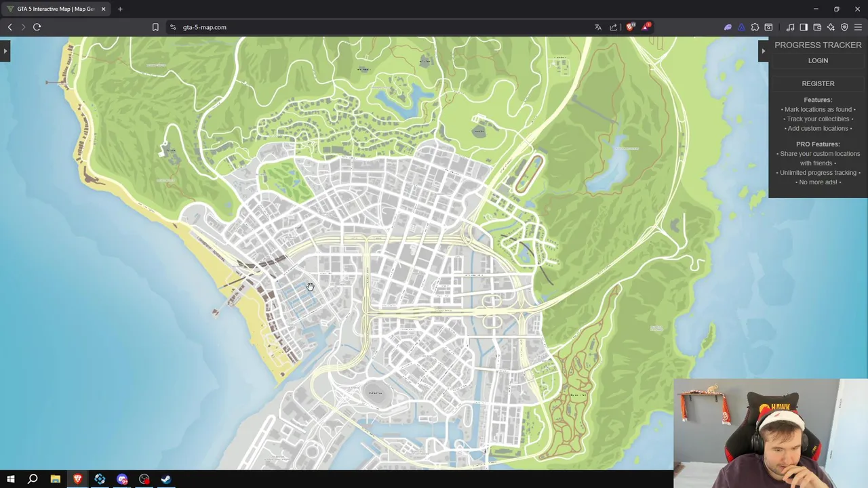868x488 pixels.
Task: Open the Windows Start menu
Action: pos(10,479)
